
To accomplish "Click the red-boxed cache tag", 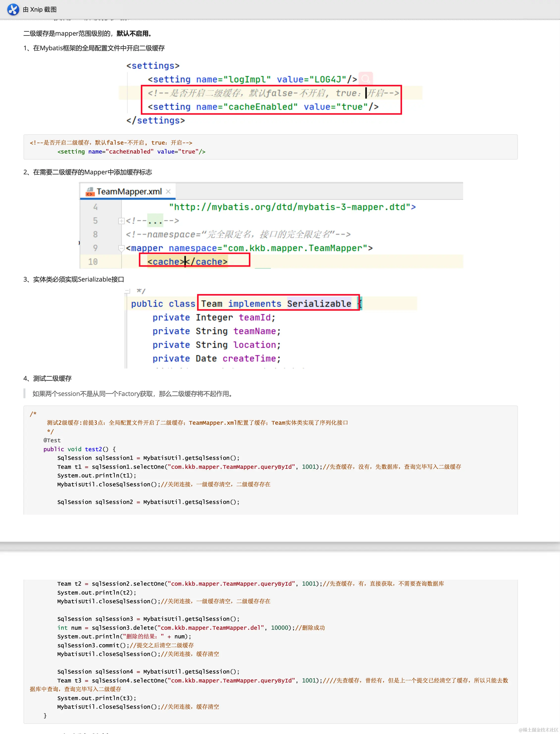I will click(187, 262).
